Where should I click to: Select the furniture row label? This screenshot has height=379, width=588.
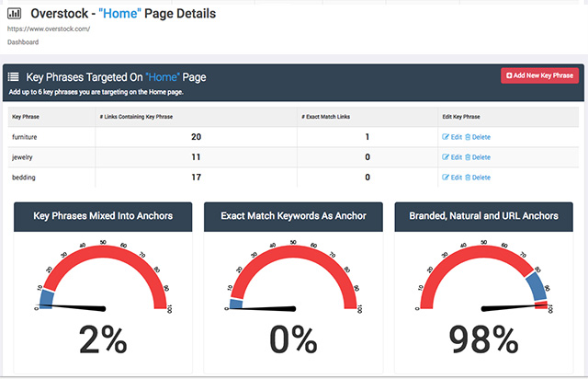25,137
